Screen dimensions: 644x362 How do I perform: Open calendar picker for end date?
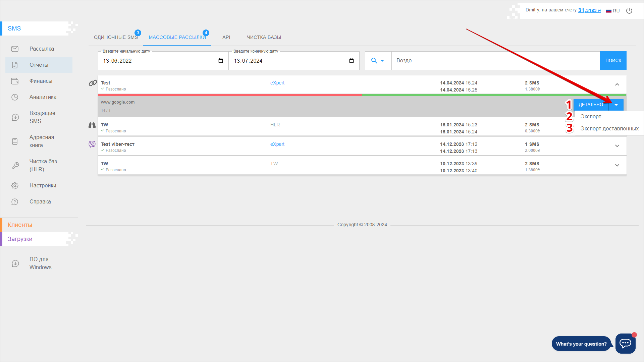[352, 61]
